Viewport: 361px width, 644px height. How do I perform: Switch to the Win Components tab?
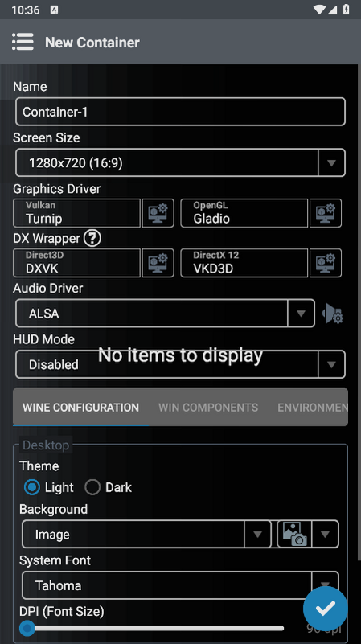pos(208,408)
